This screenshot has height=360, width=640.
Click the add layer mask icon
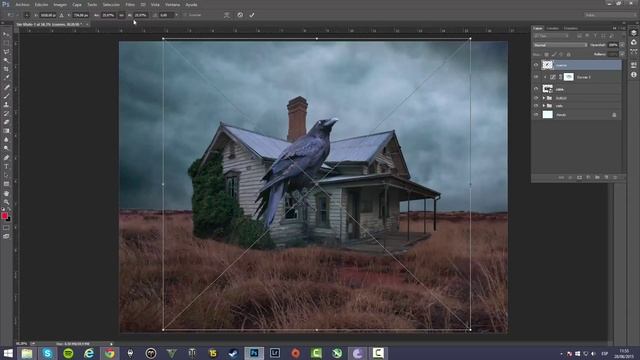point(579,178)
